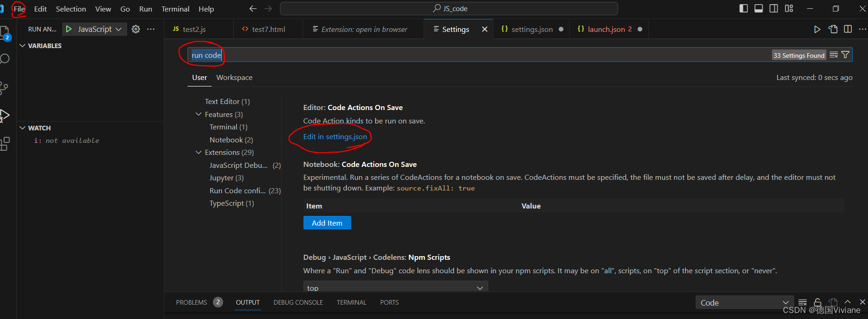868x319 pixels.
Task: Open the Explorer view in activity bar
Action: 4,31
